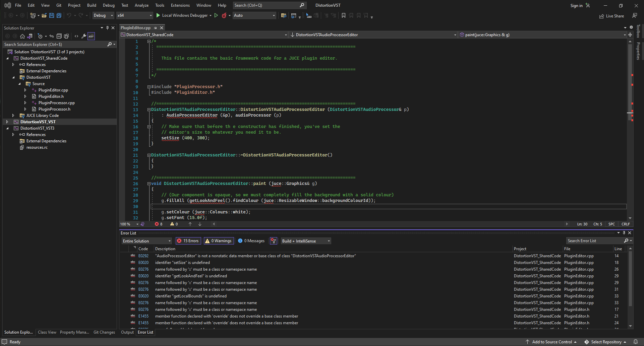Expand the JUCE Library Code folder
This screenshot has width=644, height=346.
click(13, 116)
